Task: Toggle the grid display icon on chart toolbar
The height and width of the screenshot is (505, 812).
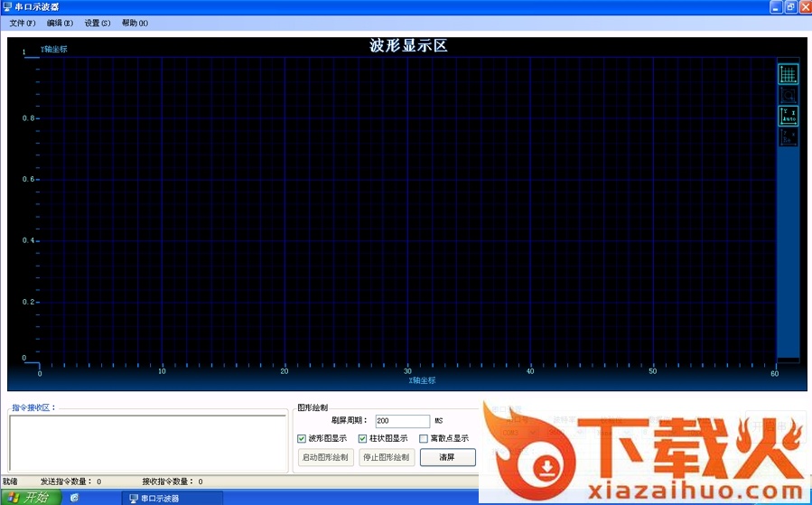Action: pyautogui.click(x=789, y=74)
